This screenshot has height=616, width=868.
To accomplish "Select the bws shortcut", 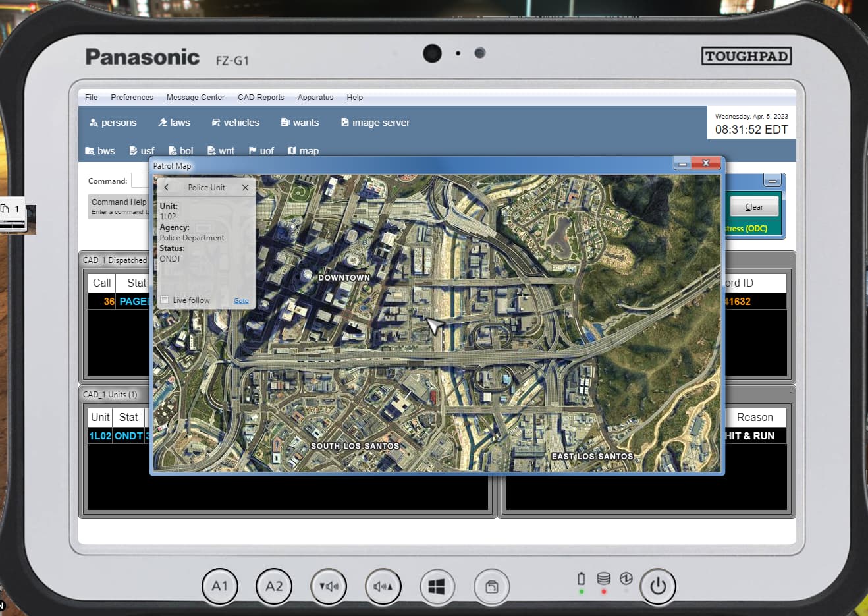I will 100,151.
